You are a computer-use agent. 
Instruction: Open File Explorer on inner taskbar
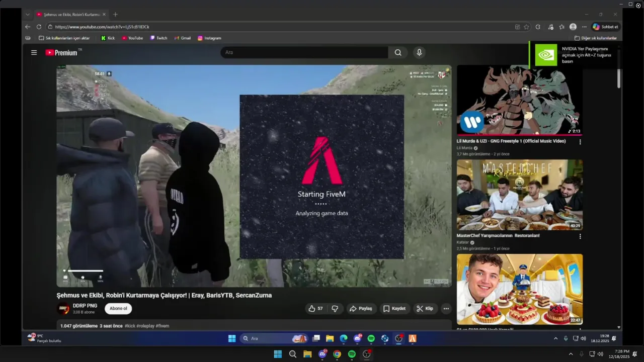[330, 338]
